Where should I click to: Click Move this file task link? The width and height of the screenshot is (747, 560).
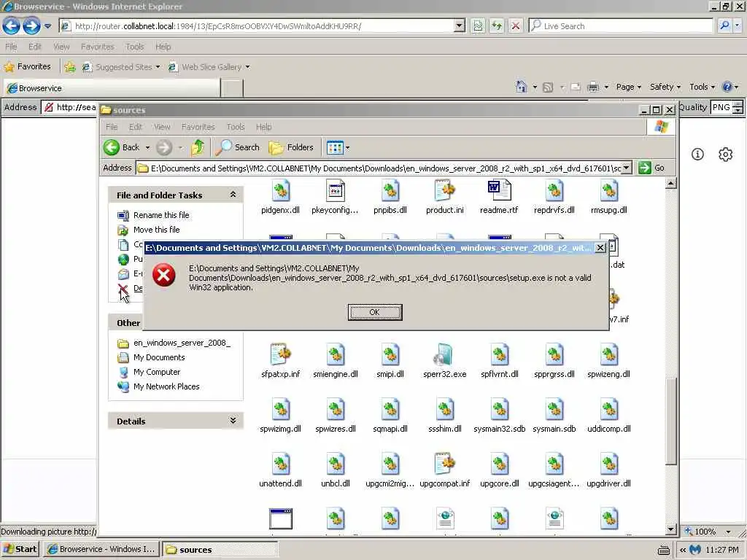click(x=156, y=230)
